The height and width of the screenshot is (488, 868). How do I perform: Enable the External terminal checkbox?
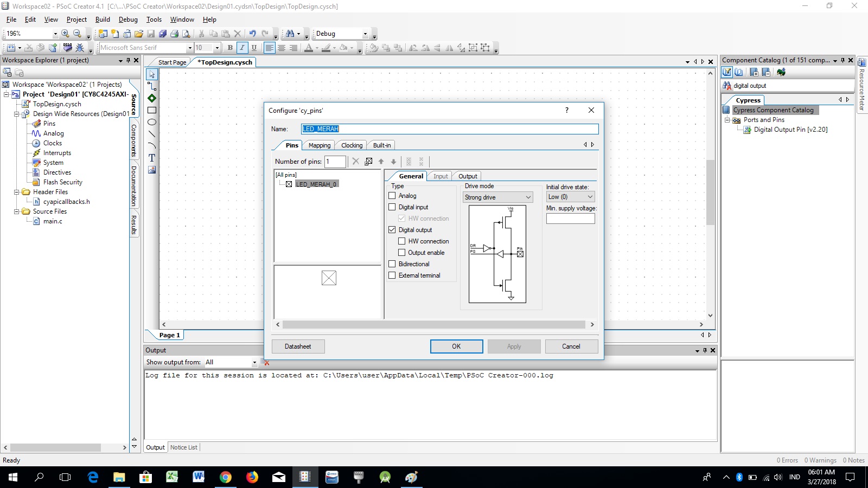(392, 275)
